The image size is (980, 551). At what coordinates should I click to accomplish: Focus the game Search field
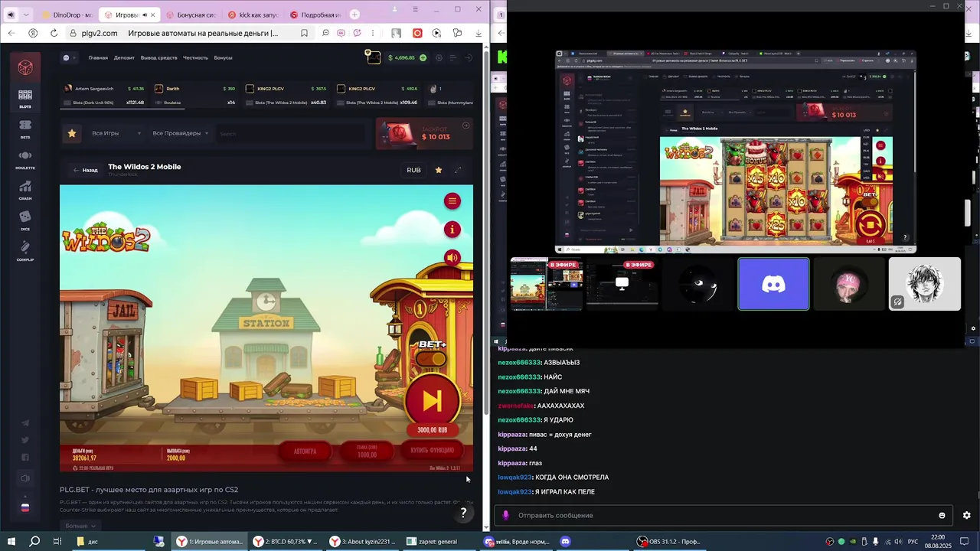point(291,133)
